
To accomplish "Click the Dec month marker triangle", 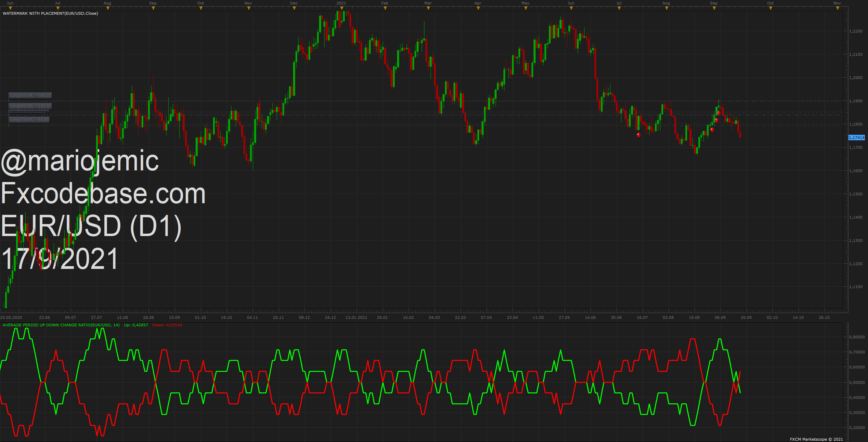I will [294, 8].
